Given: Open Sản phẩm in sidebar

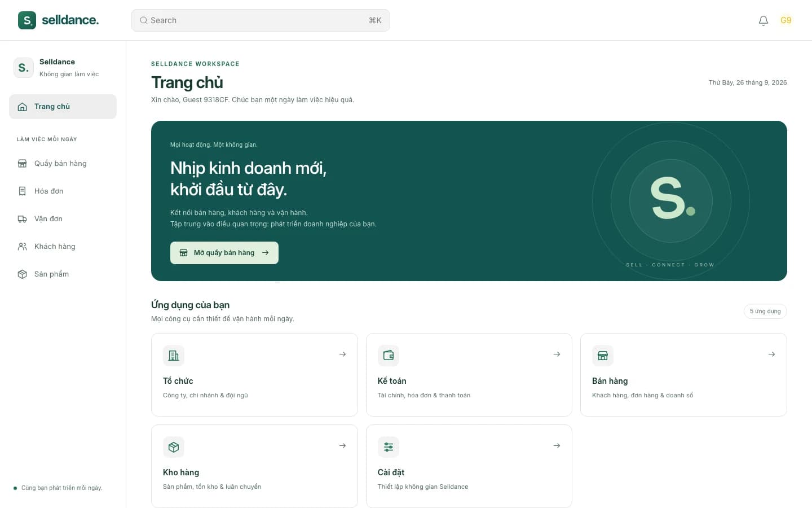Looking at the screenshot, I should tap(63, 274).
